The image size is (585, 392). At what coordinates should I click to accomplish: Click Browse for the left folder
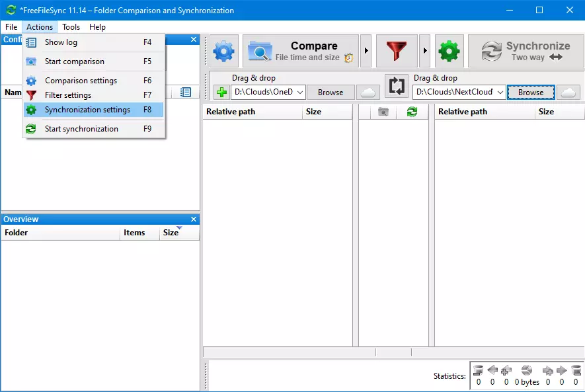pos(331,92)
